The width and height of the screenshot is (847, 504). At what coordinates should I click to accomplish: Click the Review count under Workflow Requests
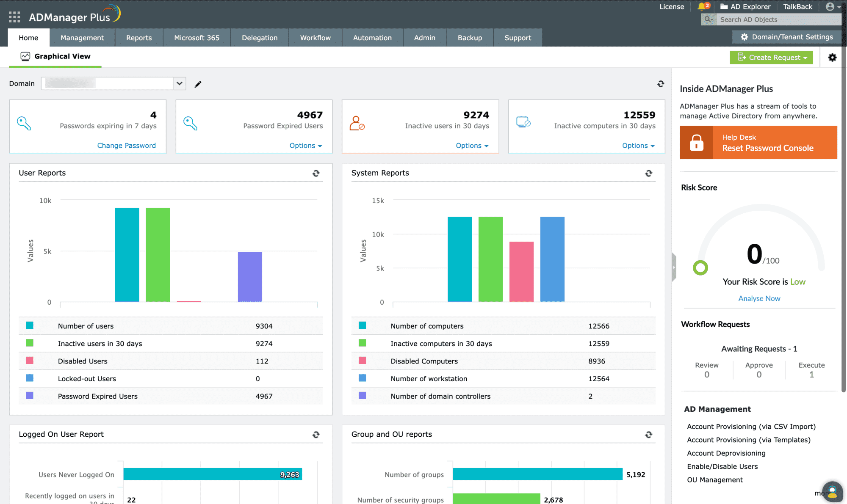pos(707,375)
